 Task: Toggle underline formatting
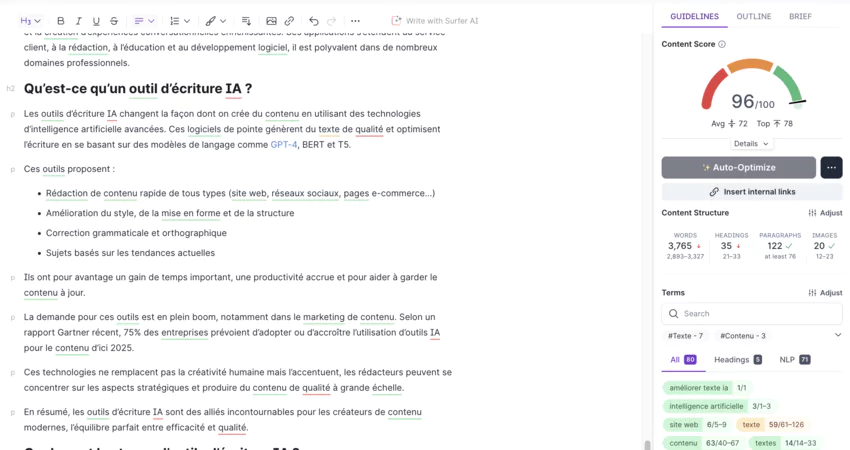tap(96, 21)
